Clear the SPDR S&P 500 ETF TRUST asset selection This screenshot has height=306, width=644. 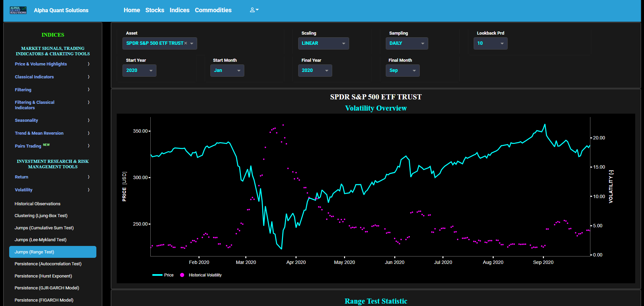[x=186, y=43]
